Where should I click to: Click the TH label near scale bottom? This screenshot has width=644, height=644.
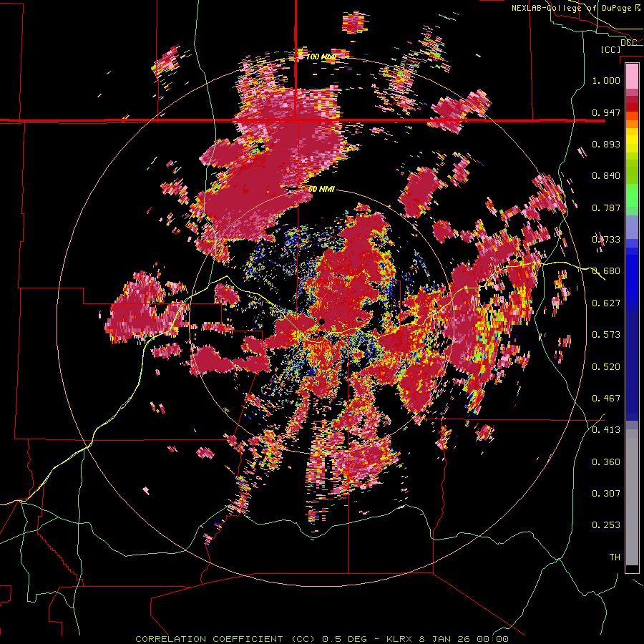point(615,557)
